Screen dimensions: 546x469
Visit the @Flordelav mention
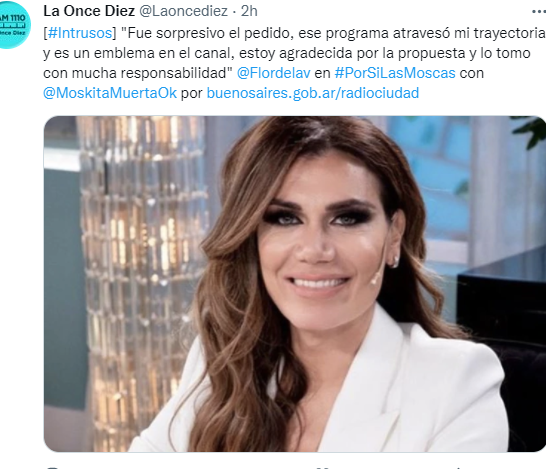tap(273, 73)
